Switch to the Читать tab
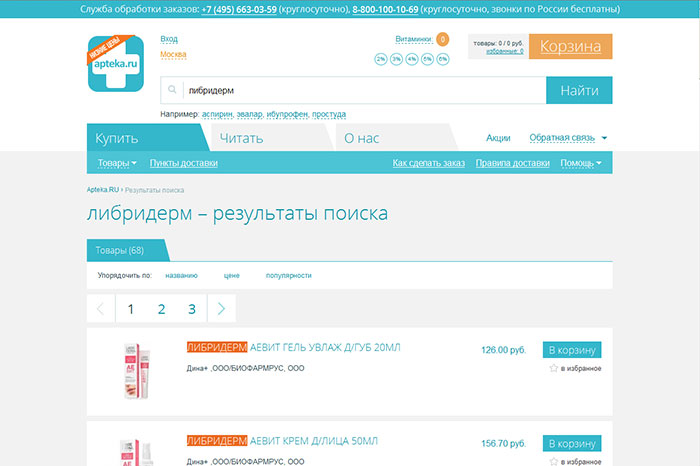Image resolution: width=700 pixels, height=466 pixels. [x=271, y=137]
